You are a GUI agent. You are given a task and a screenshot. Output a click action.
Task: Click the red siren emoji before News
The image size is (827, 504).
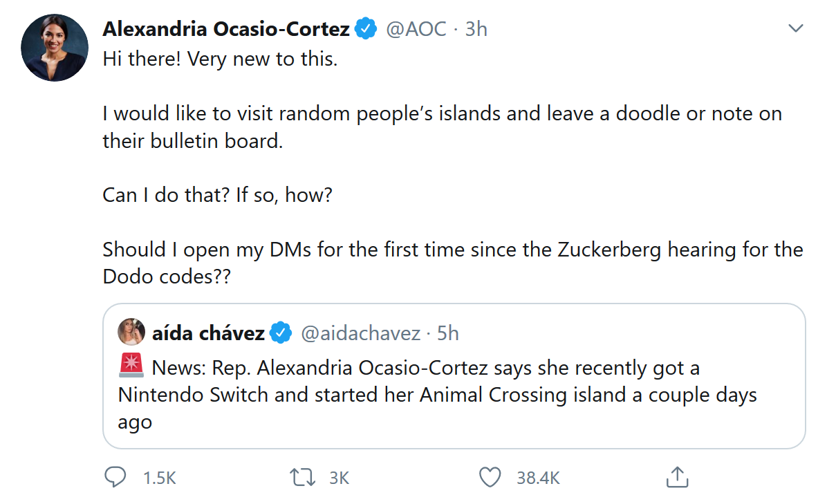click(x=131, y=365)
